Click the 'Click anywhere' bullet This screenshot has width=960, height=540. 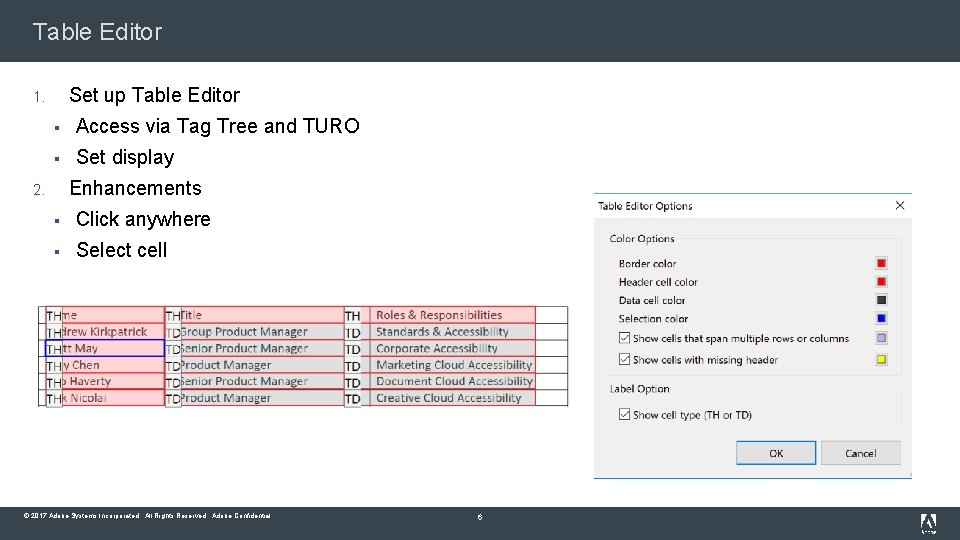pos(143,219)
